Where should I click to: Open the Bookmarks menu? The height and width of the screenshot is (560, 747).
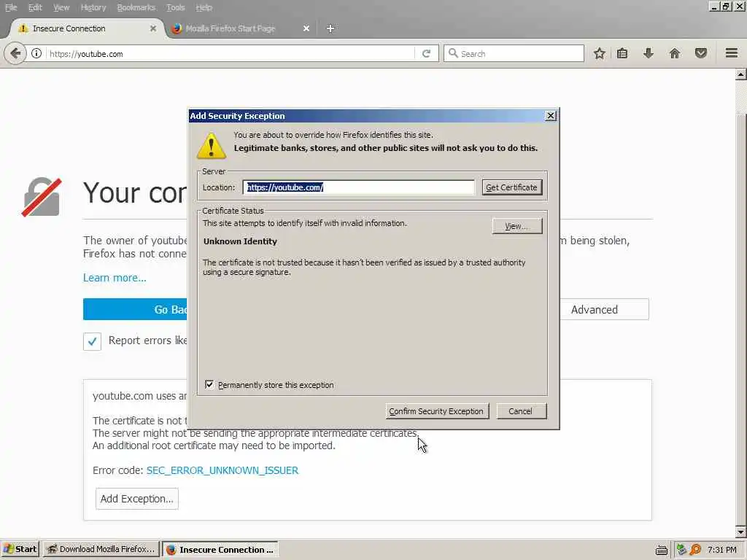tap(136, 7)
